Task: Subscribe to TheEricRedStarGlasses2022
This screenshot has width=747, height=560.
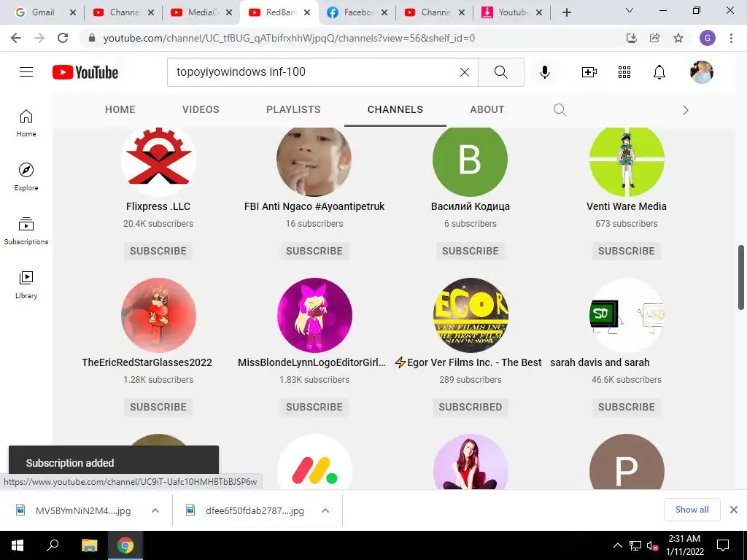Action: (158, 407)
